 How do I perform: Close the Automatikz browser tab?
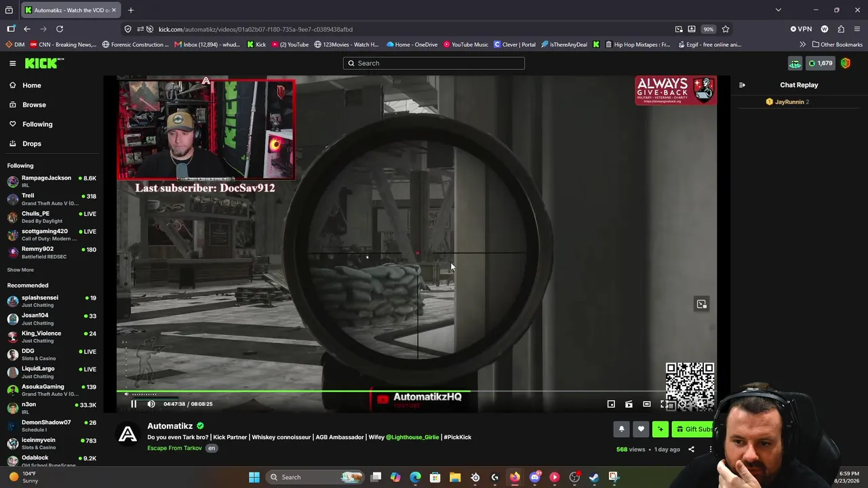(114, 10)
